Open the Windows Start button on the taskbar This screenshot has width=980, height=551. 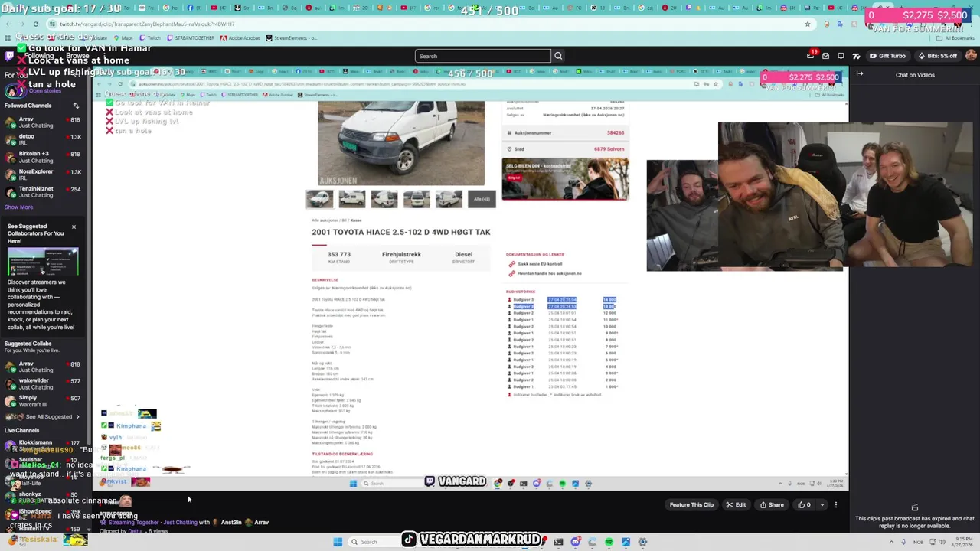pos(338,542)
